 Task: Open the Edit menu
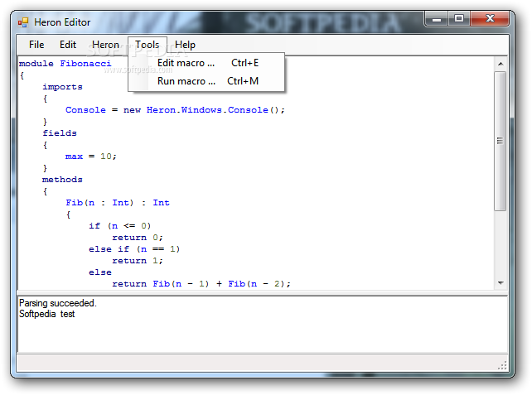point(68,45)
